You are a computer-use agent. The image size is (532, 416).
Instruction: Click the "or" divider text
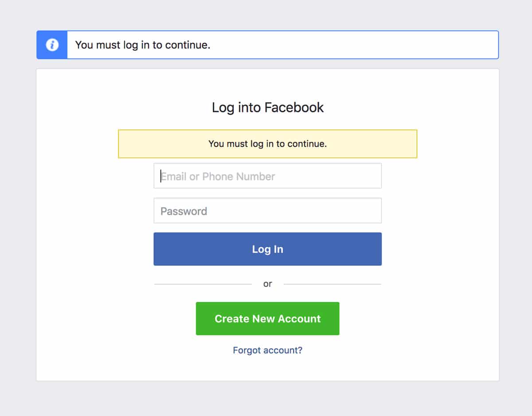(x=268, y=284)
